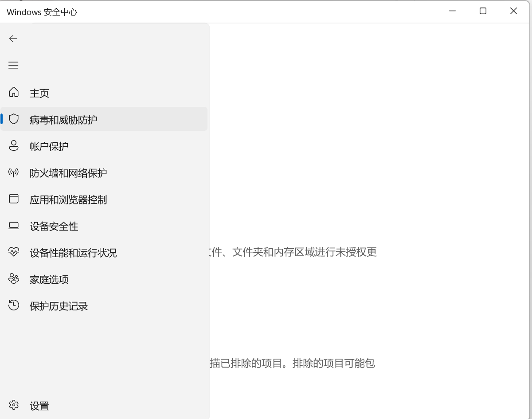Screen dimensions: 532x419
Task: Click the heart icon for 设备性能和运行状况
Action: tap(14, 252)
